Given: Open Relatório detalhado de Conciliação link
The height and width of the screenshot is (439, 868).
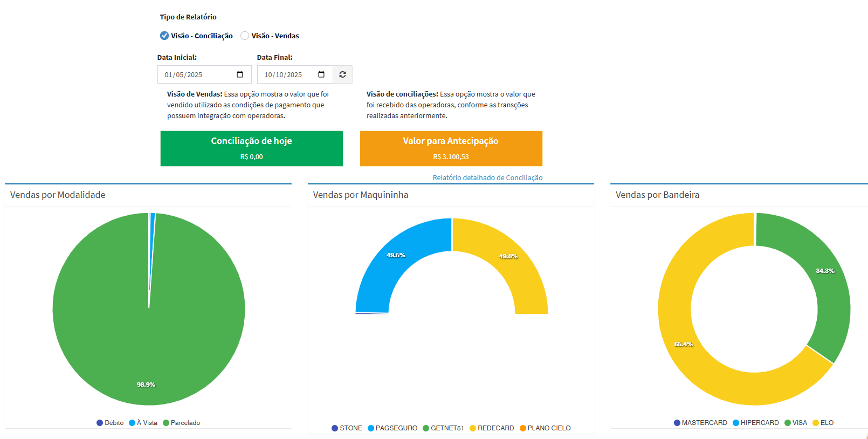Looking at the screenshot, I should (487, 177).
